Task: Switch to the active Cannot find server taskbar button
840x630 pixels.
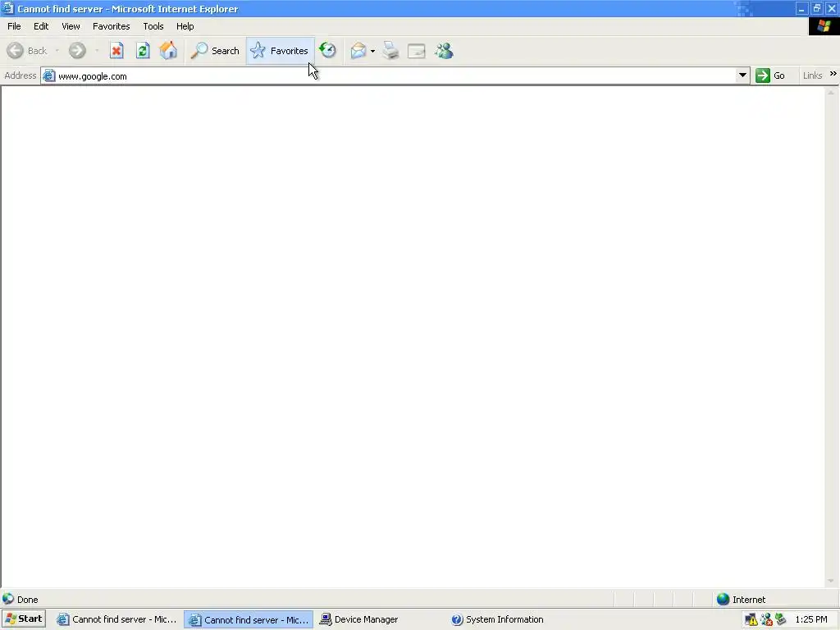Action: point(249,620)
